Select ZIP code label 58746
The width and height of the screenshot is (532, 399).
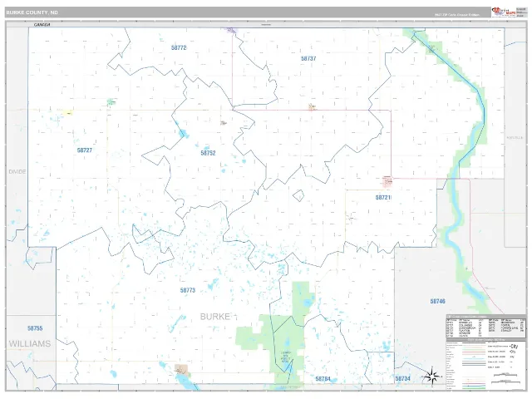(438, 301)
